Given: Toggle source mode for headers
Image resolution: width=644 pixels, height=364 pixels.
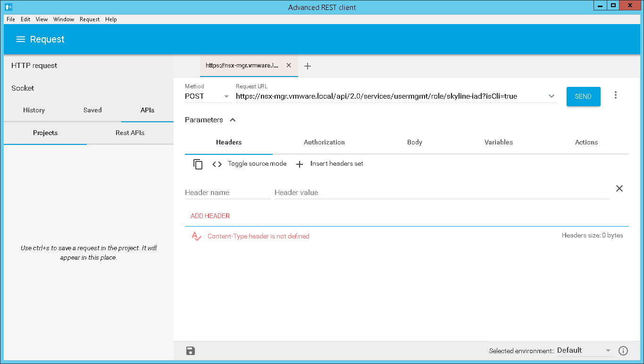Looking at the screenshot, I should [249, 164].
